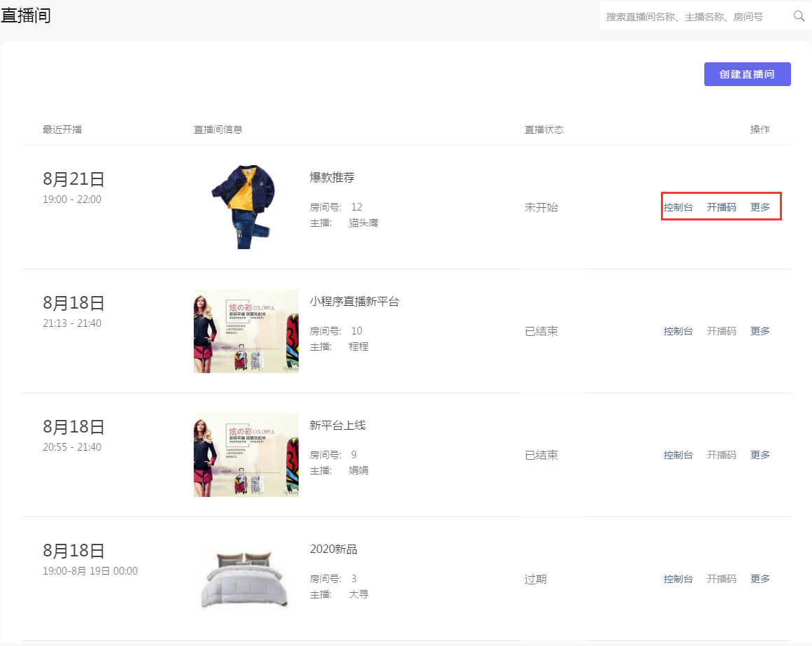Click 开播码 in 小程序直播新平台 row

[721, 331]
